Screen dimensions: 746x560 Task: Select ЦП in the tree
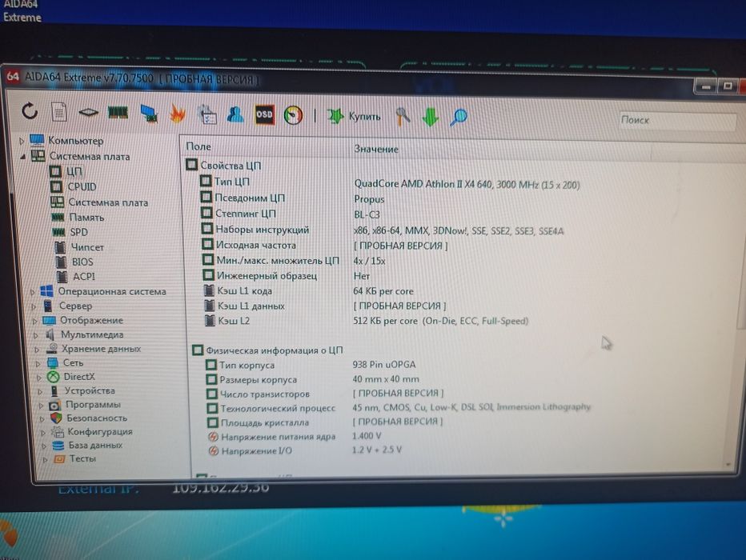click(74, 171)
